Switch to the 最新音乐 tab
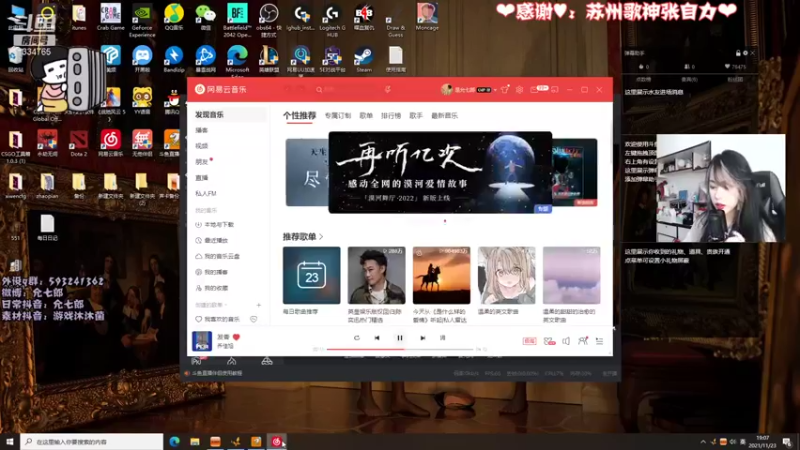 pyautogui.click(x=444, y=116)
